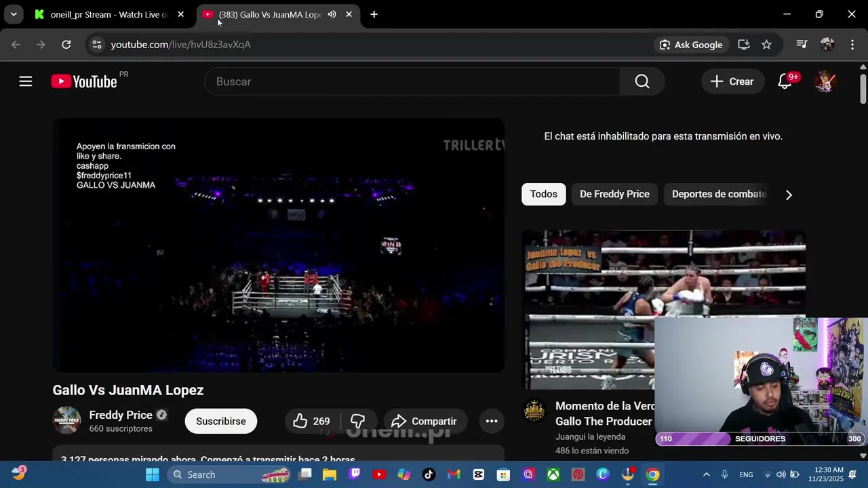Screen dimensions: 868x488
Task: Click Ask Google in the address bar
Action: point(690,44)
